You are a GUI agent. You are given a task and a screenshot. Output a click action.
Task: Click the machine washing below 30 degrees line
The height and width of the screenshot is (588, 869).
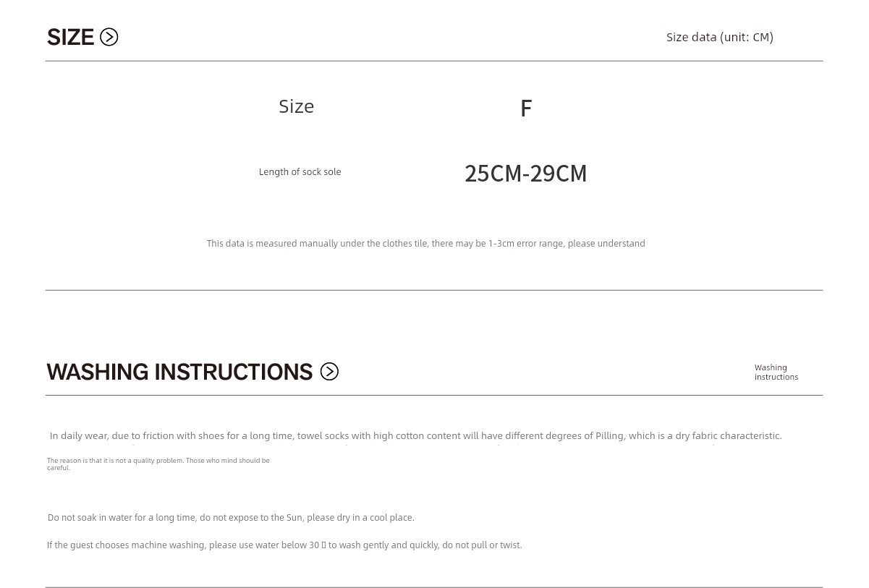(284, 545)
